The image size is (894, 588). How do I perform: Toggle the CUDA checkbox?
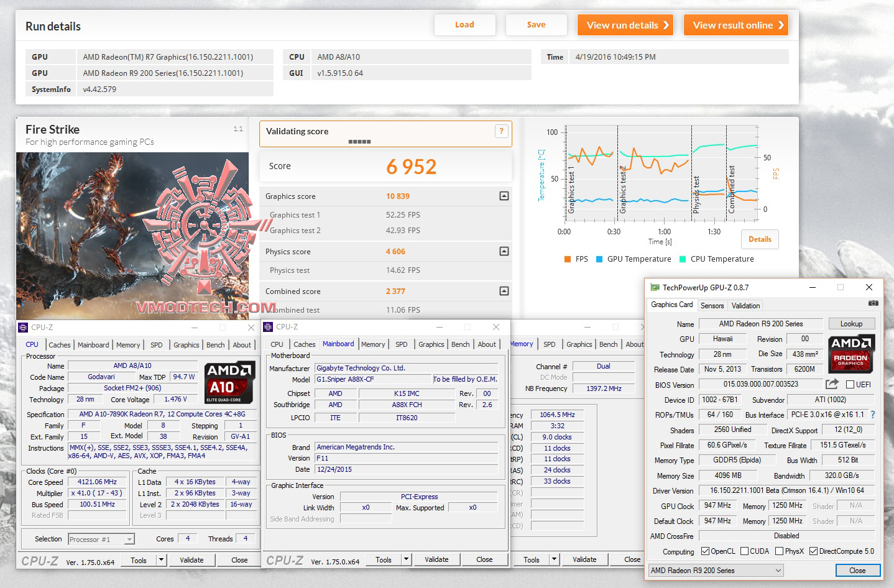pyautogui.click(x=744, y=551)
